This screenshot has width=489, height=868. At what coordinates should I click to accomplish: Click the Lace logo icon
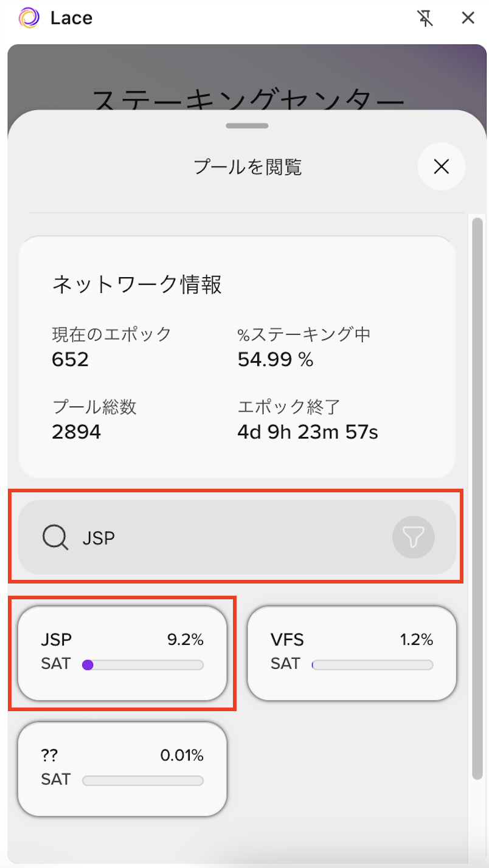point(29,18)
